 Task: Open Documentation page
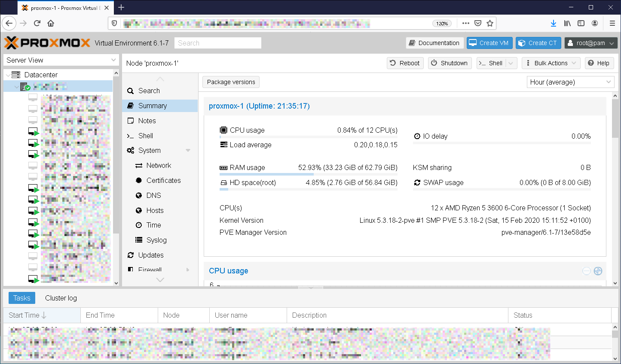[x=434, y=43]
